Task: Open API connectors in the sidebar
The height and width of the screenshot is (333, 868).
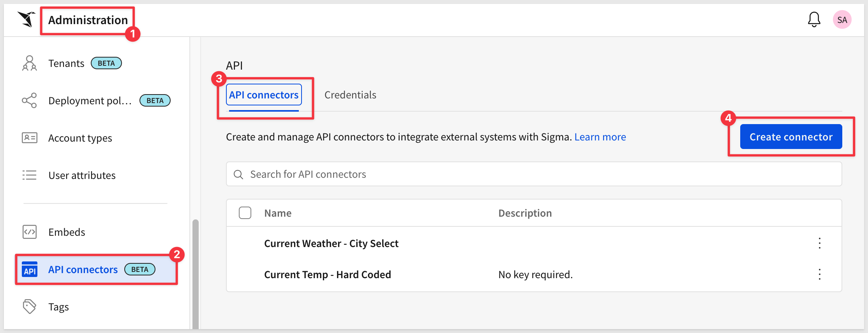Action: [x=83, y=270]
